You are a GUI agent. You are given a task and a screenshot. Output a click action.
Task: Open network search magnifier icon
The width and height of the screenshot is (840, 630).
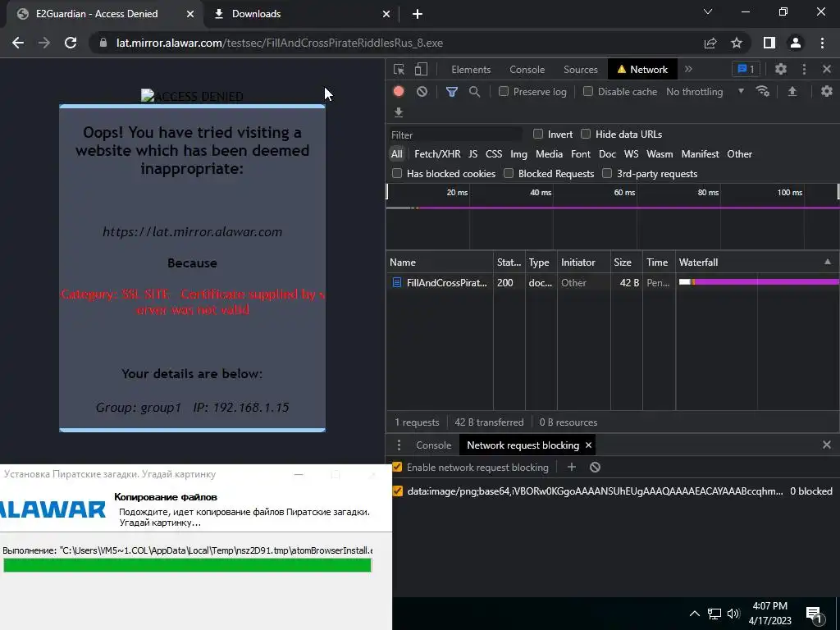click(x=474, y=92)
